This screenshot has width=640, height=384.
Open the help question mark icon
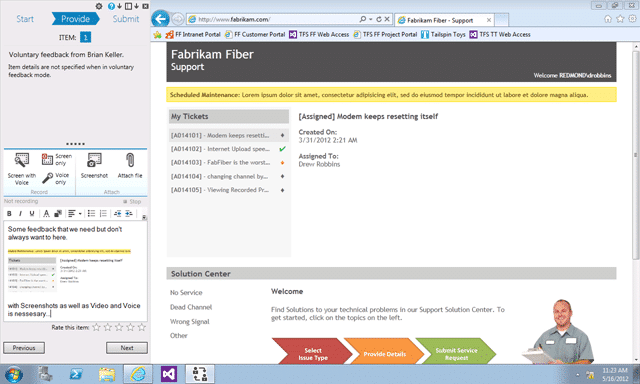(111, 6)
